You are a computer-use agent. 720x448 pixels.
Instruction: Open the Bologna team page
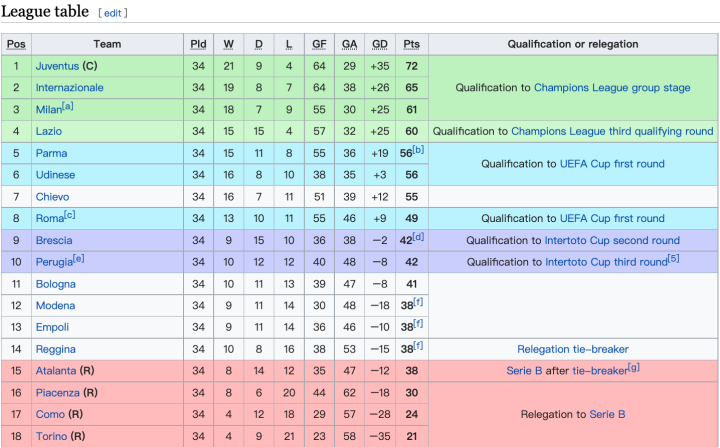click(x=56, y=284)
